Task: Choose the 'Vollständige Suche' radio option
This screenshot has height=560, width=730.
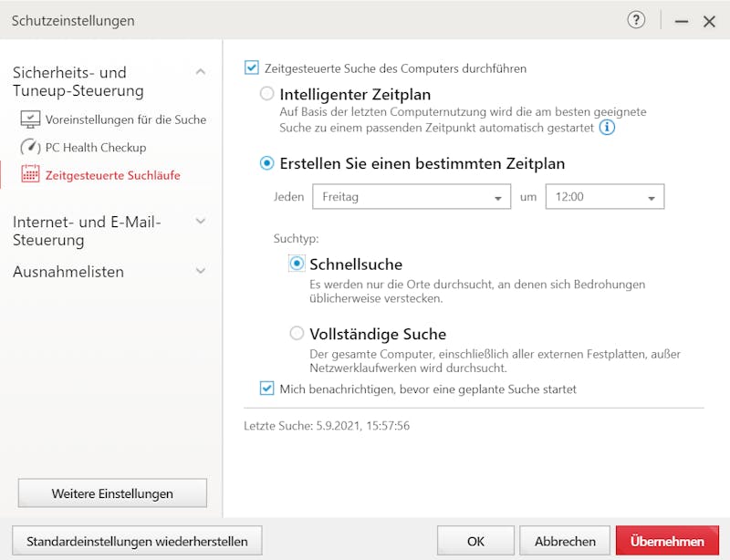Action: coord(297,333)
